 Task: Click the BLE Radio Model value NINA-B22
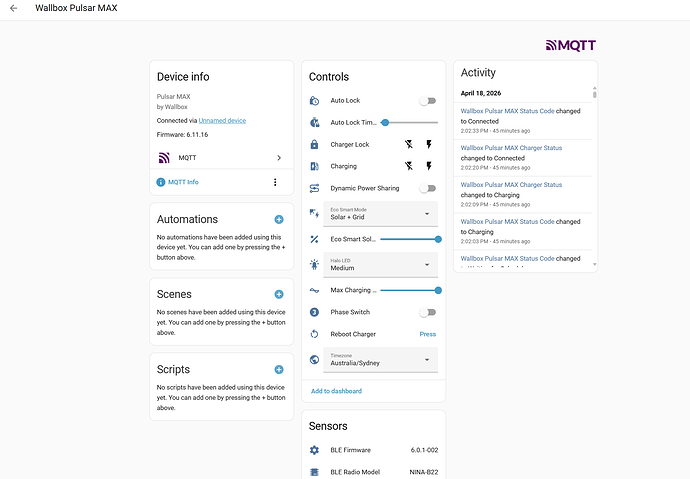(x=424, y=472)
